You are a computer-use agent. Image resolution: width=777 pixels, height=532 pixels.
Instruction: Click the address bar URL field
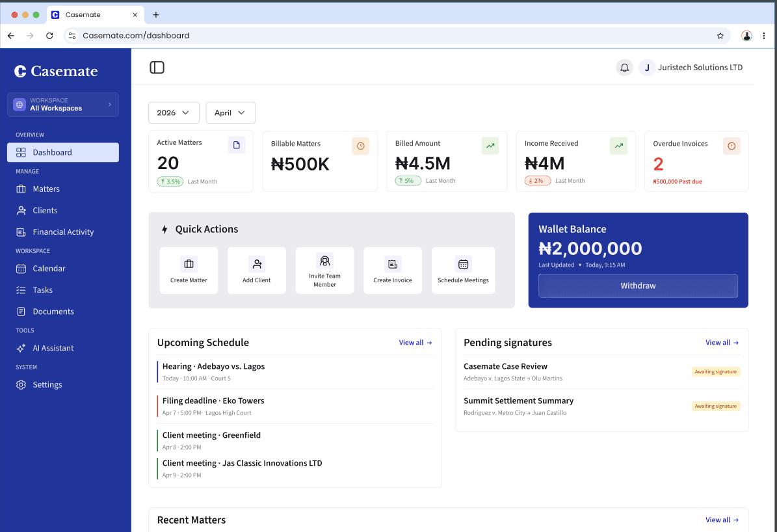[397, 36]
